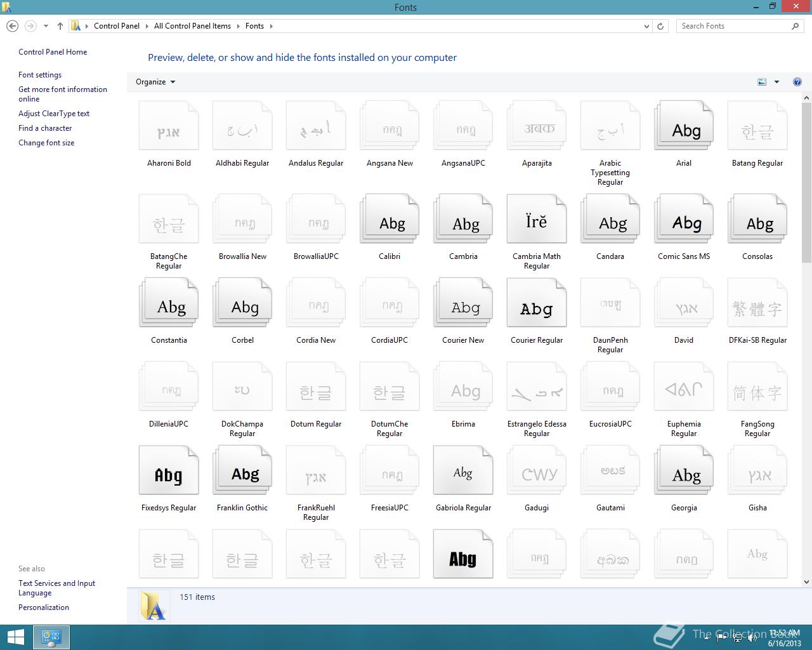Select the Cambria font icon
Image resolution: width=812 pixels, height=650 pixels.
(x=463, y=219)
